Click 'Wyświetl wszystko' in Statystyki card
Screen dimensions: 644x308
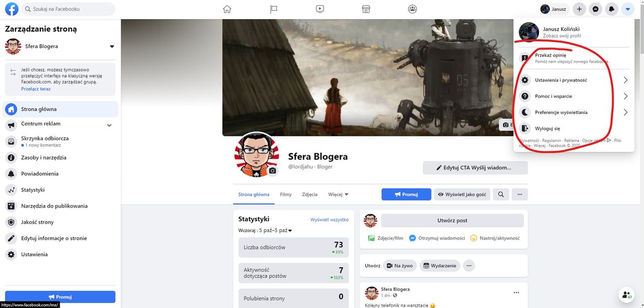(x=330, y=220)
